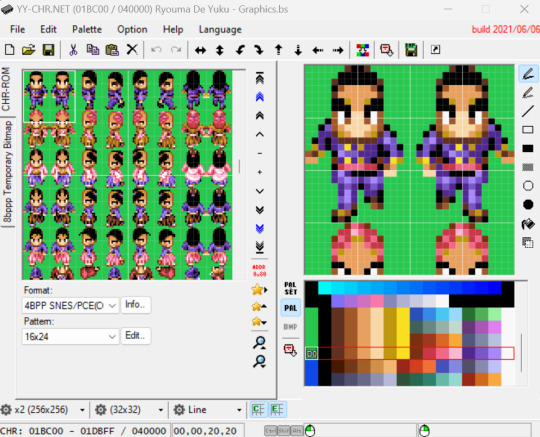The width and height of the screenshot is (540, 437).
Task: Shift pattern down arrow icon
Action: (x=298, y=50)
